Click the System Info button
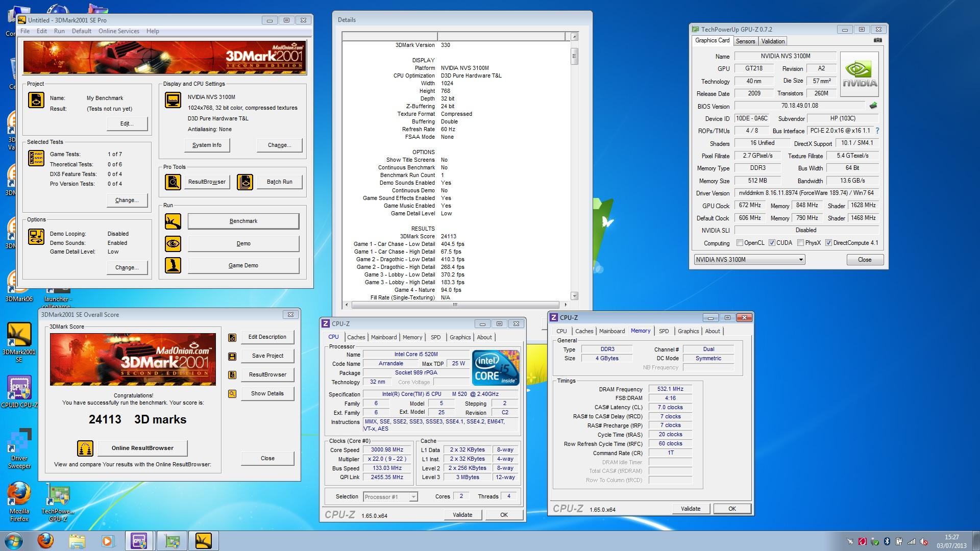This screenshot has height=551, width=980. pos(207,145)
